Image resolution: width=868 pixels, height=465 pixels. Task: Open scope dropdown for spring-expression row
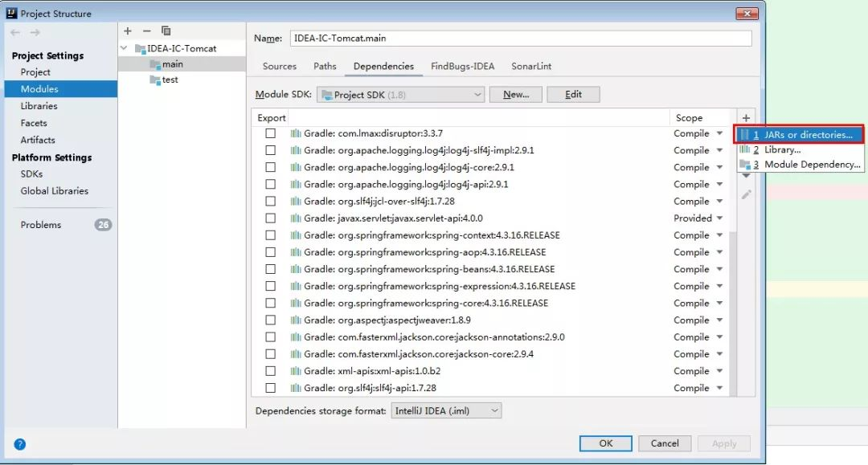tap(719, 286)
